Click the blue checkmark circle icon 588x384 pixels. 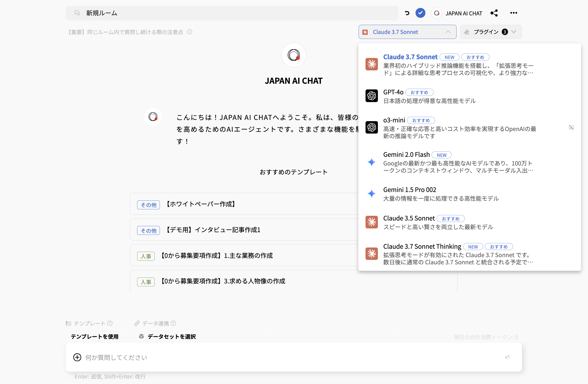[420, 13]
